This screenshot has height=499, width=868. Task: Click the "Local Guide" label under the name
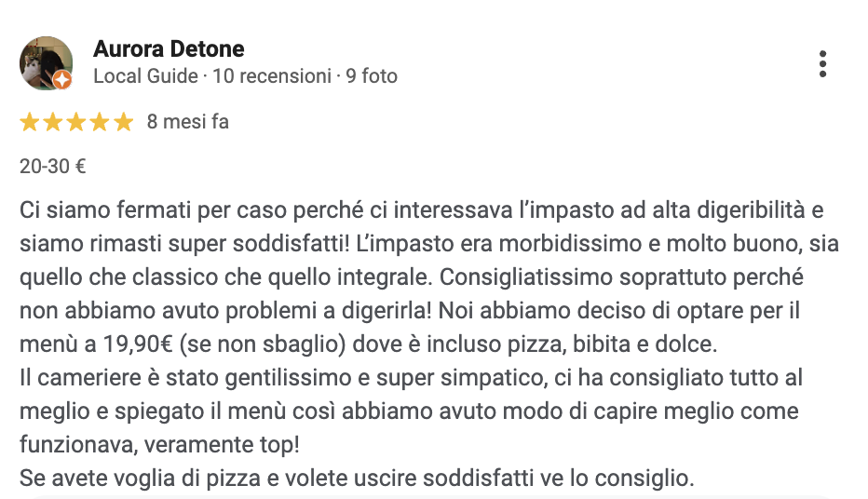(x=145, y=76)
